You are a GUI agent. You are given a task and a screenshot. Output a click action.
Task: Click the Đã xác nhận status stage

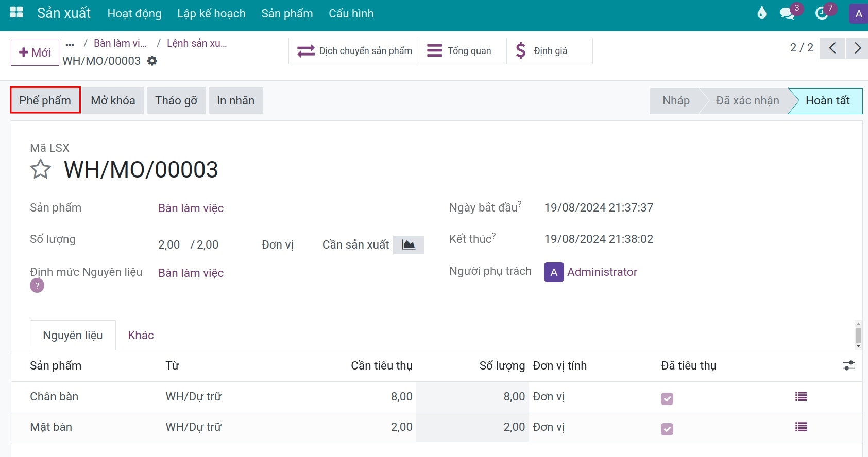(x=747, y=100)
